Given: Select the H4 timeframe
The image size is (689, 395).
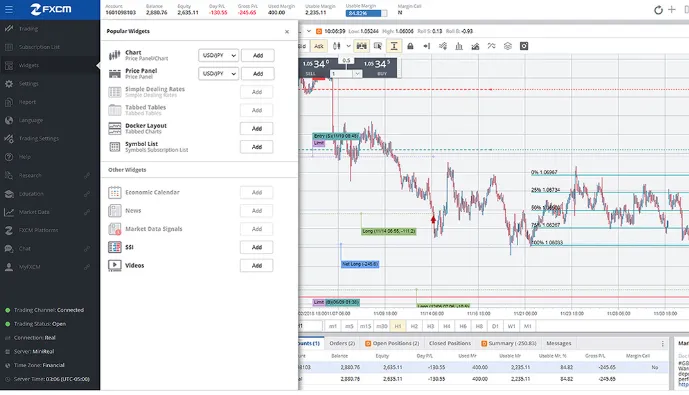Looking at the screenshot, I should click(447, 326).
